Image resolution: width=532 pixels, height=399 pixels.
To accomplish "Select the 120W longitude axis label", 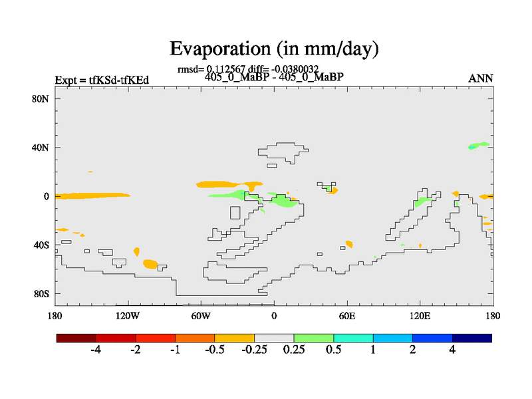I will click(127, 315).
